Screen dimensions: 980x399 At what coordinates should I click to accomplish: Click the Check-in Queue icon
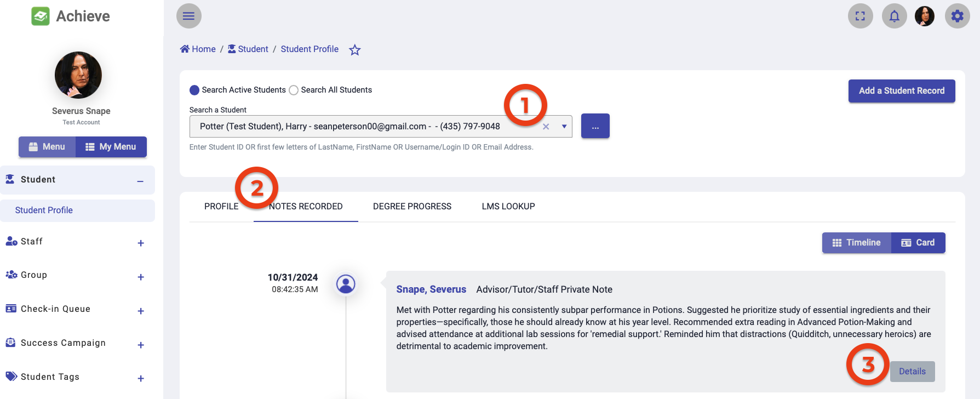coord(11,309)
